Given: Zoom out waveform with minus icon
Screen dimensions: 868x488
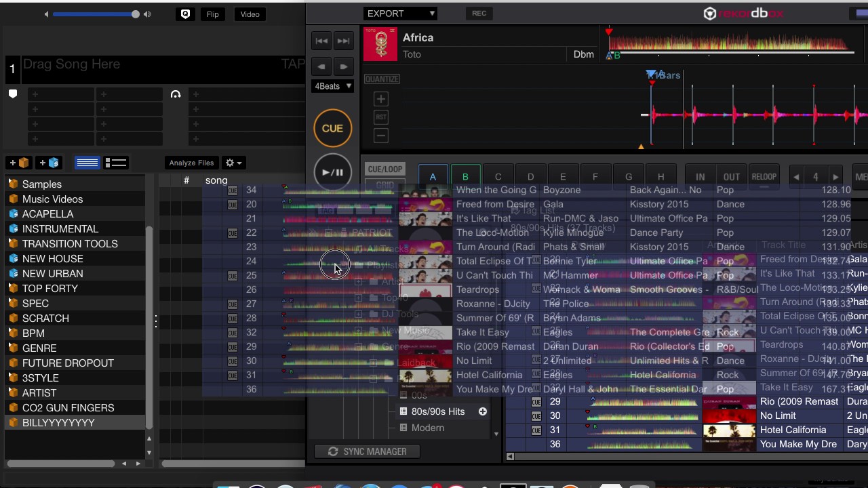Looking at the screenshot, I should click(x=380, y=136).
